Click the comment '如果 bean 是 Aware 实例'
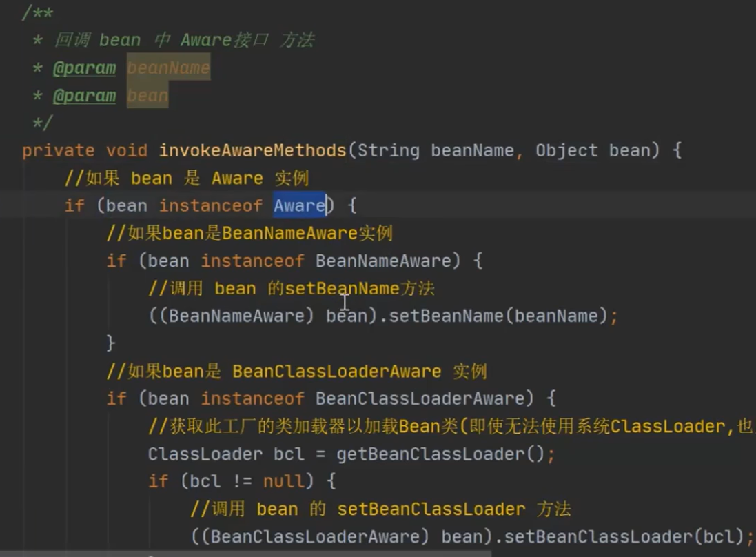Viewport: 756px width, 557px height. click(x=187, y=178)
